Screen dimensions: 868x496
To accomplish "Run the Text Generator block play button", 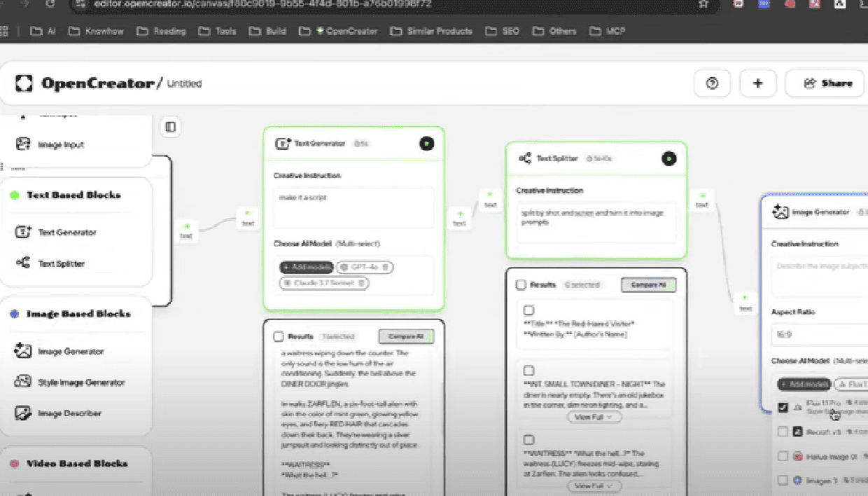I will click(x=426, y=144).
